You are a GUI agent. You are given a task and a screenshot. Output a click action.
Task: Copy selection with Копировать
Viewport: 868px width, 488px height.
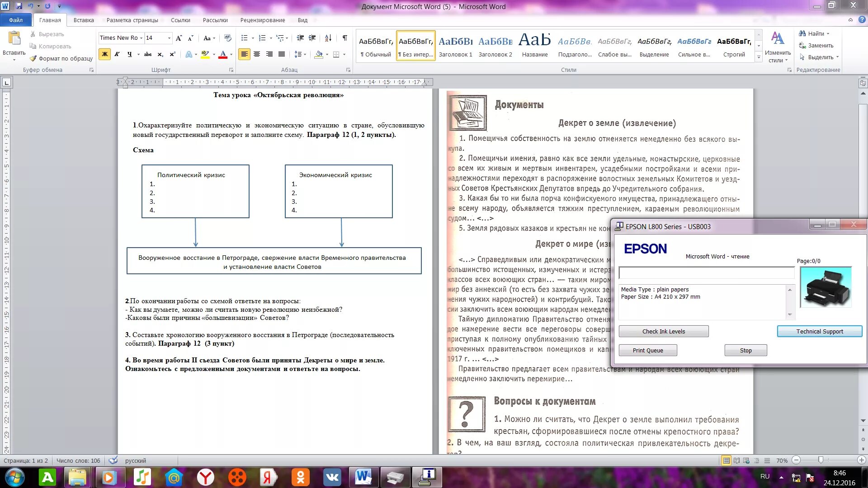coord(50,46)
